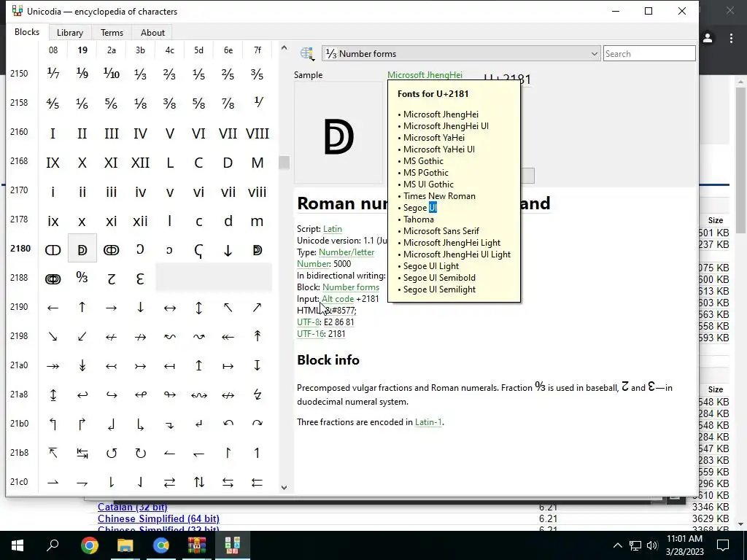Open the Number/letter type link
Image resolution: width=747 pixels, height=560 pixels.
pos(347,252)
